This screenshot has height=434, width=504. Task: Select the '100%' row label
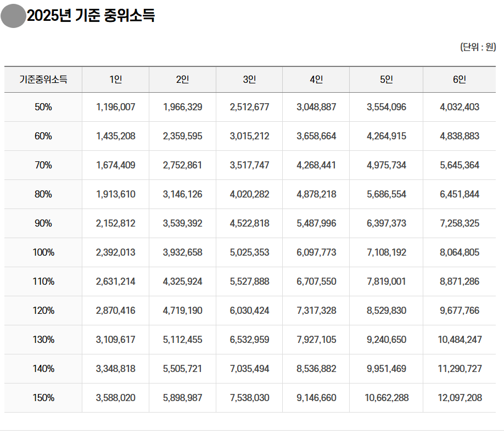(x=43, y=252)
